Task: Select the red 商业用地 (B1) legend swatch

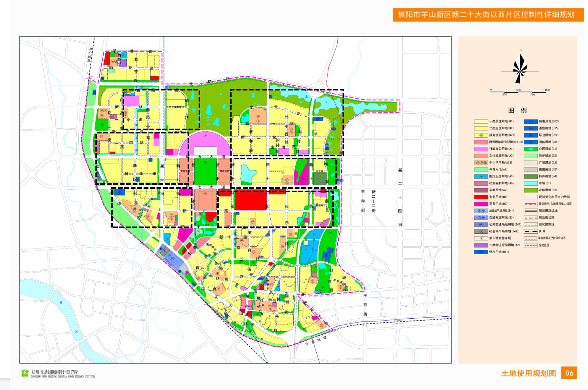Action: coord(481,197)
